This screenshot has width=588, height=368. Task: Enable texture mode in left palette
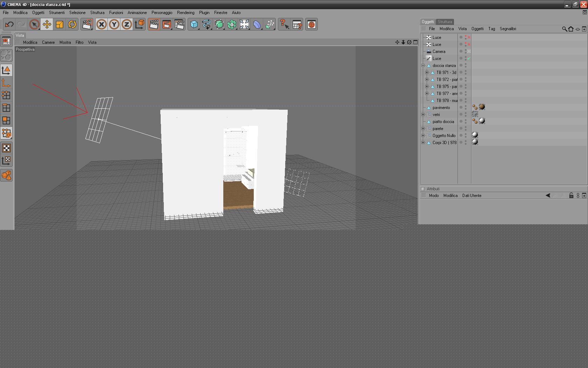tap(6, 148)
